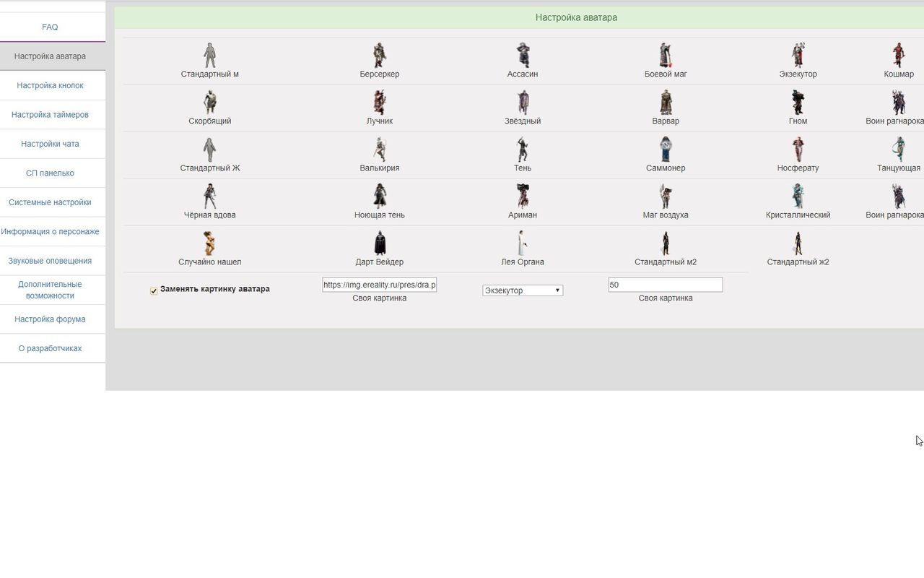This screenshot has width=924, height=578.
Task: Select the Чёрная вдова avatar
Action: (x=209, y=197)
